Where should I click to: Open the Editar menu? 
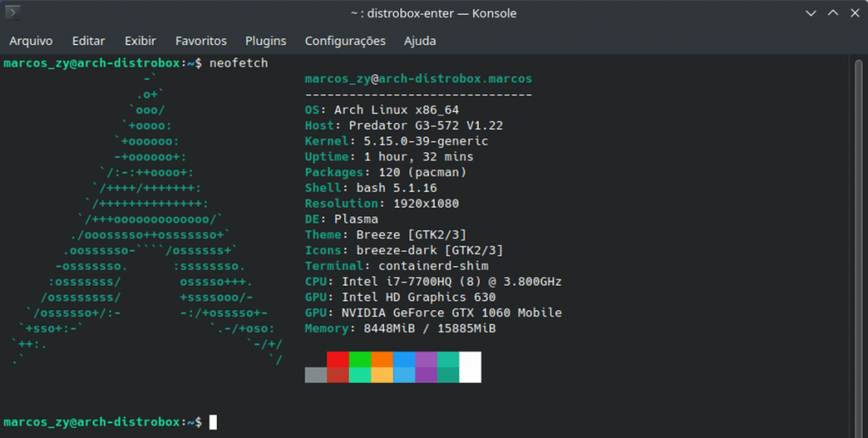tap(88, 41)
